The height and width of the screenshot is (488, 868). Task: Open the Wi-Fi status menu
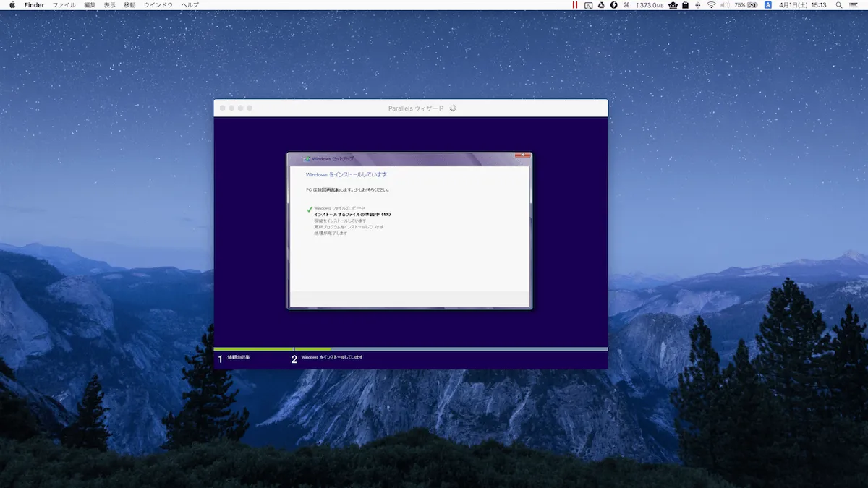point(711,5)
